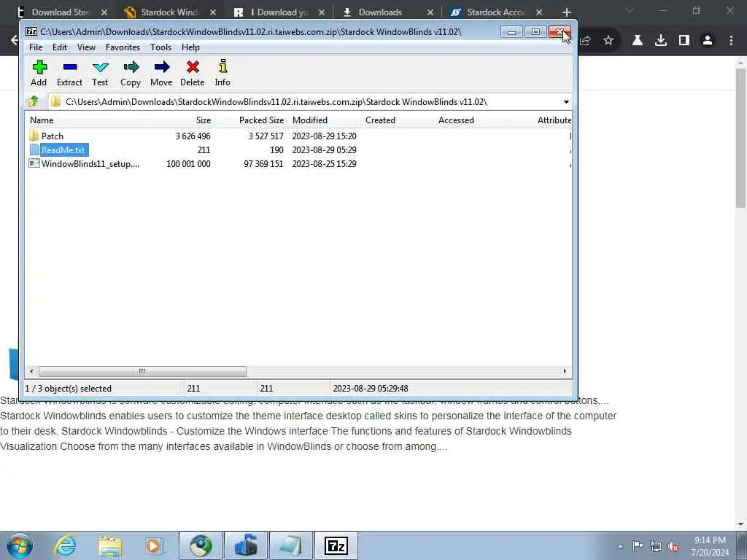The image size is (747, 560).
Task: Click the setup file size 100 001 000
Action: [x=188, y=164]
